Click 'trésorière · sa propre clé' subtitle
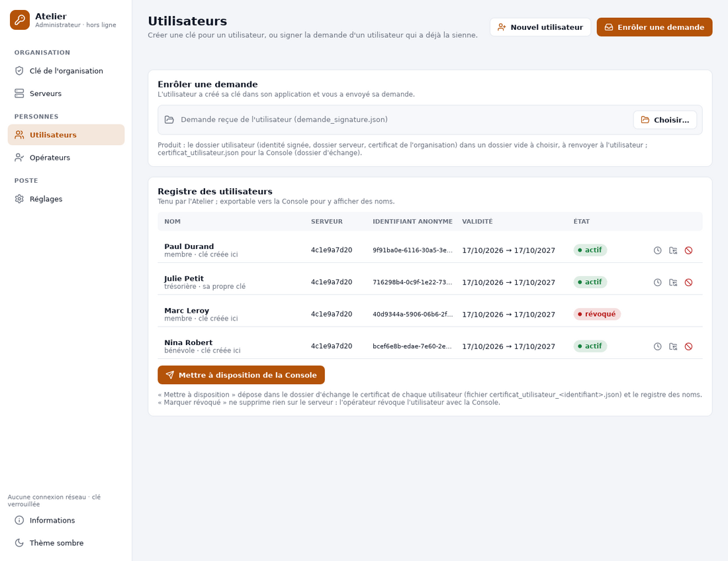The image size is (728, 561). 205,286
